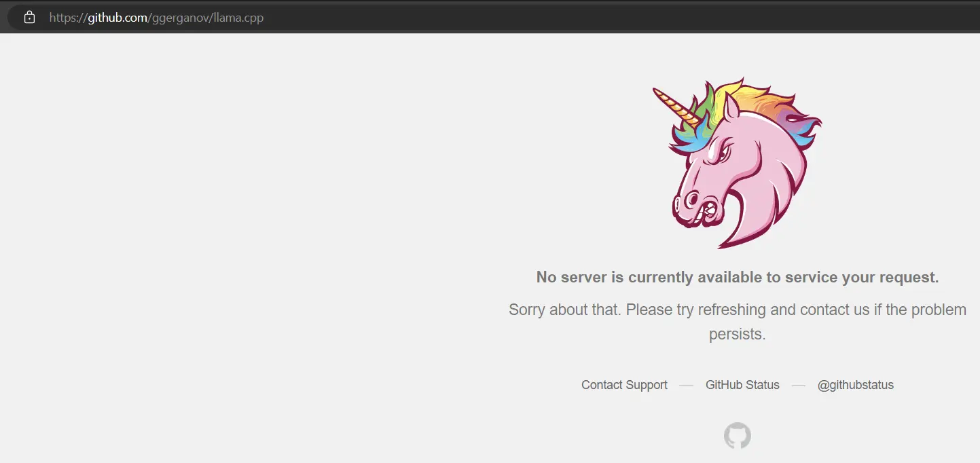Screen dimensions: 980x463
Task: Click the angry unicorn error image
Action: pos(737,163)
